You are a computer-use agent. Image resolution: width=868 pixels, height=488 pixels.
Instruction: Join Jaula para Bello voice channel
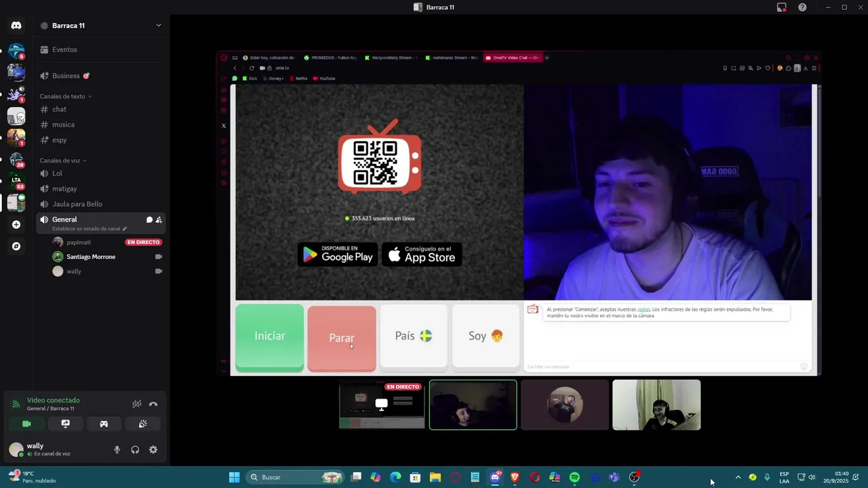[100, 204]
